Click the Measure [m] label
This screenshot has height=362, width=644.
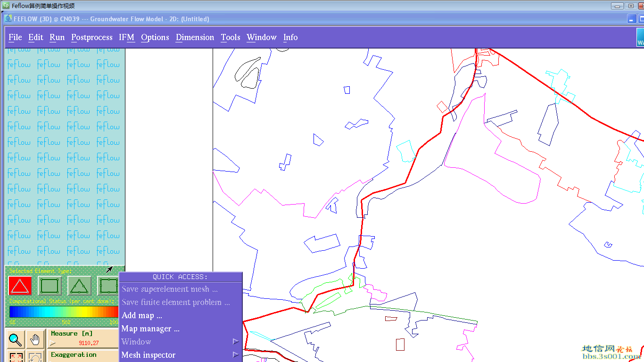(72, 334)
